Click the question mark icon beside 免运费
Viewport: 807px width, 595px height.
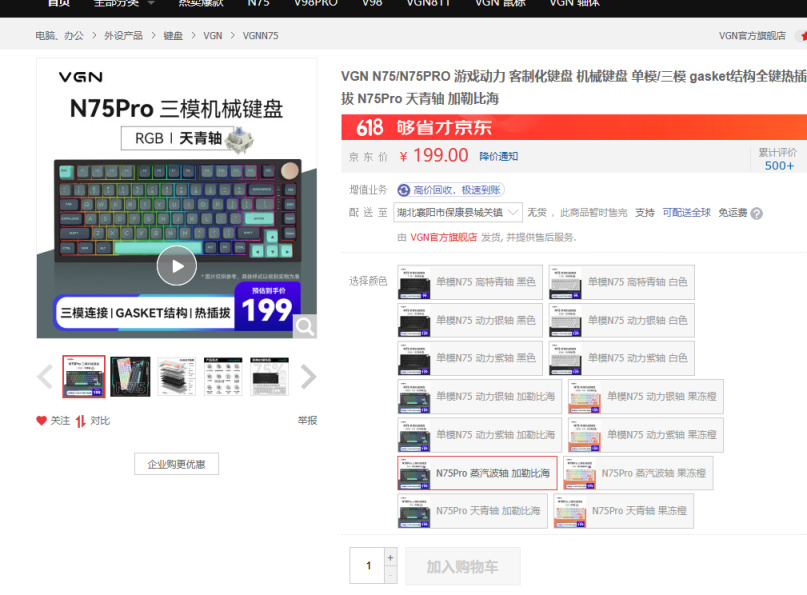(x=756, y=213)
